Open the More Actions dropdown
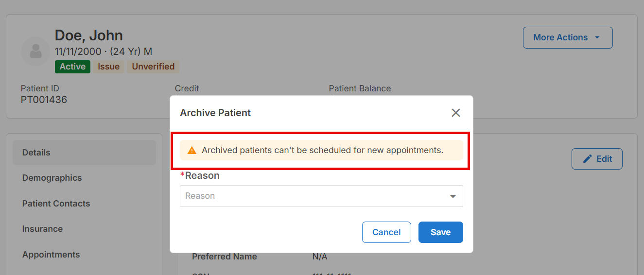 (568, 37)
